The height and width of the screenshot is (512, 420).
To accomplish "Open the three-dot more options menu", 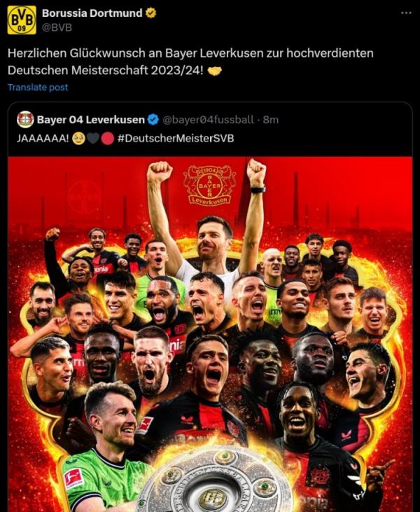I will click(406, 13).
